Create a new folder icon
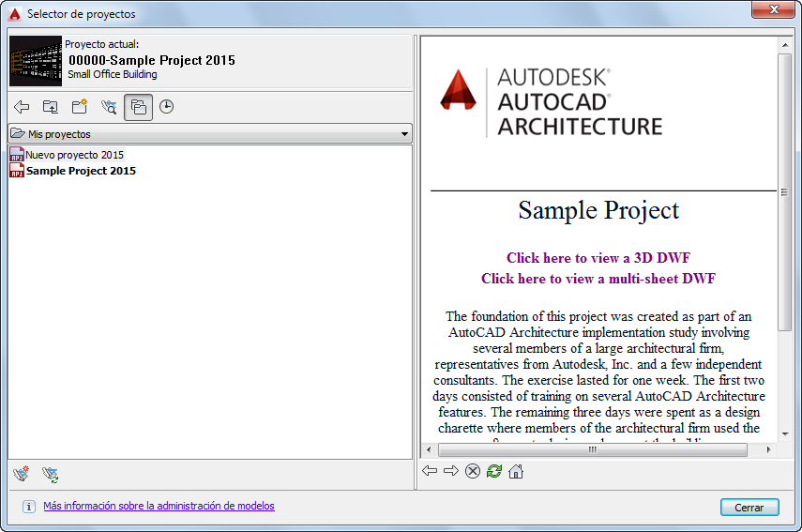 [x=80, y=107]
